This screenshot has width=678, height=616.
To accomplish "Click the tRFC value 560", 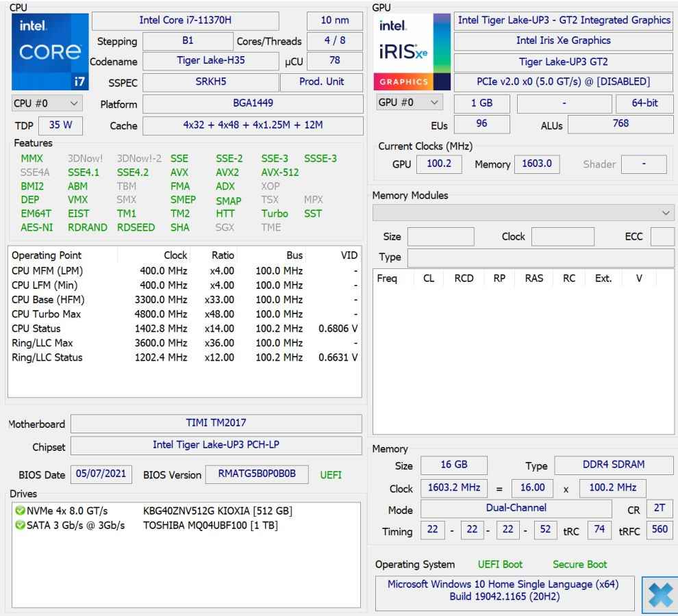I will point(660,530).
